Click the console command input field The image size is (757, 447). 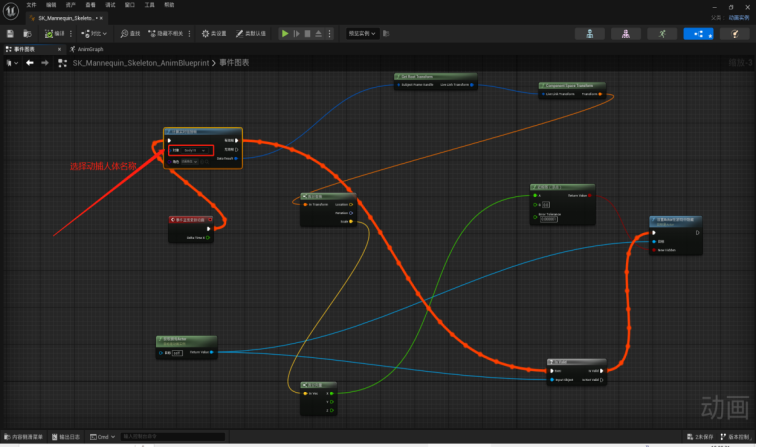click(172, 437)
